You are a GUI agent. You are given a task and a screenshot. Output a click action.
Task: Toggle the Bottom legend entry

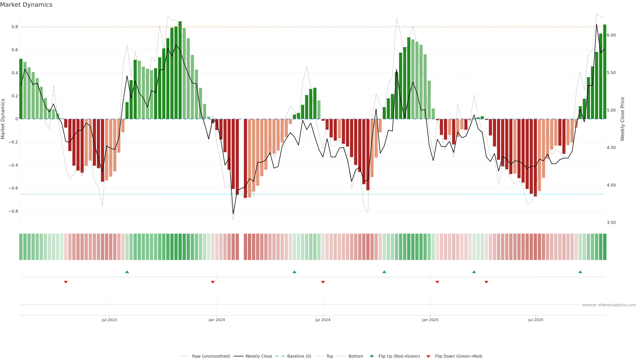coord(356,356)
